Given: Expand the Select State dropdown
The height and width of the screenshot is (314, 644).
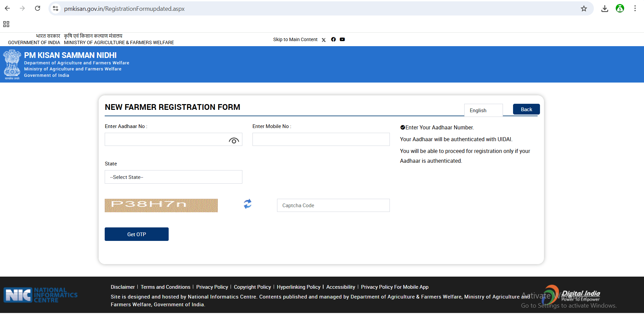Looking at the screenshot, I should pos(173,177).
